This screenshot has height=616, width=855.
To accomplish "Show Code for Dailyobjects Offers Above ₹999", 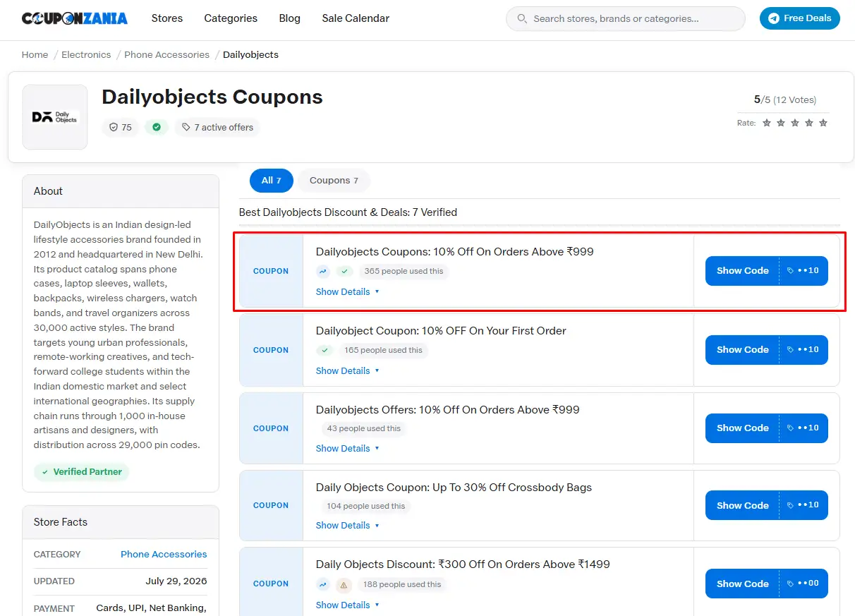I will coord(767,428).
